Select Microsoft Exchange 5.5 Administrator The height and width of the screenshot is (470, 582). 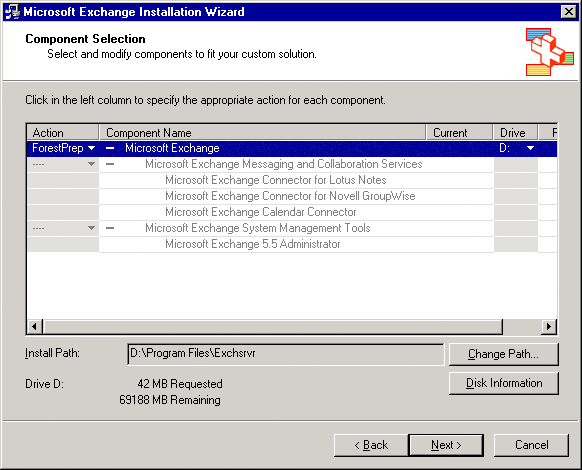click(252, 244)
